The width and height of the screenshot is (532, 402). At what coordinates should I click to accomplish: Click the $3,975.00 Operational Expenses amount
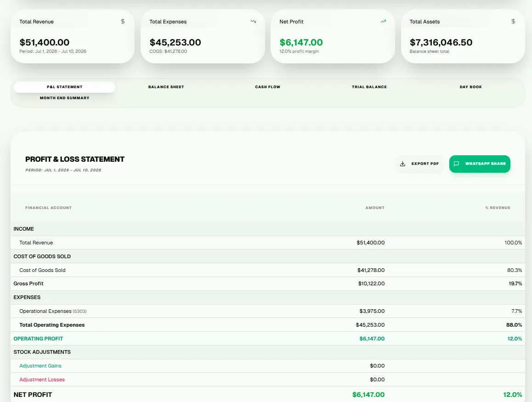[372, 311]
